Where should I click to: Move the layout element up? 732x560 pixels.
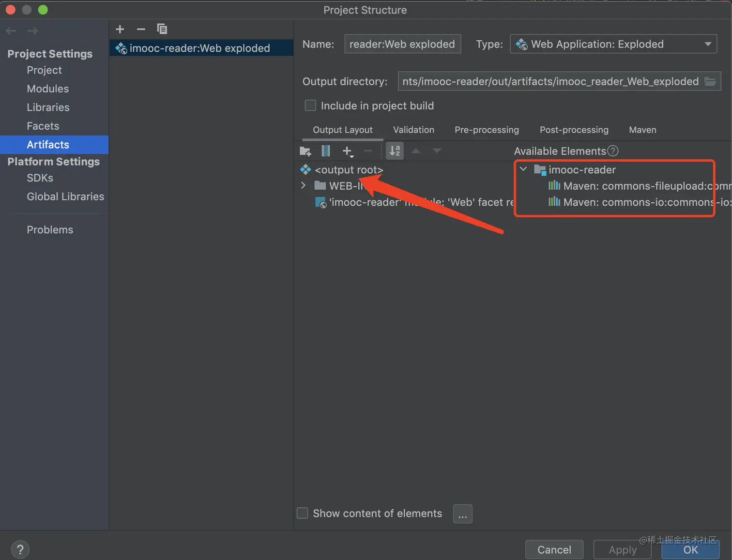pos(416,151)
